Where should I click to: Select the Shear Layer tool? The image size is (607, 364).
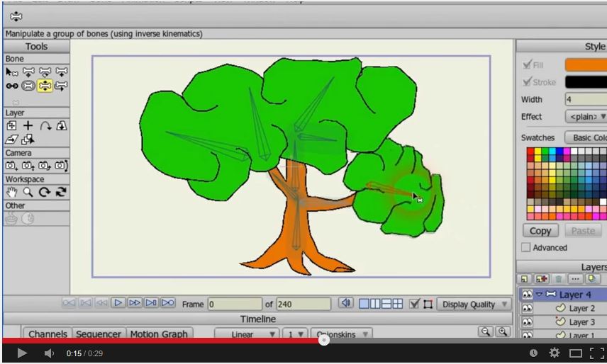[11, 140]
